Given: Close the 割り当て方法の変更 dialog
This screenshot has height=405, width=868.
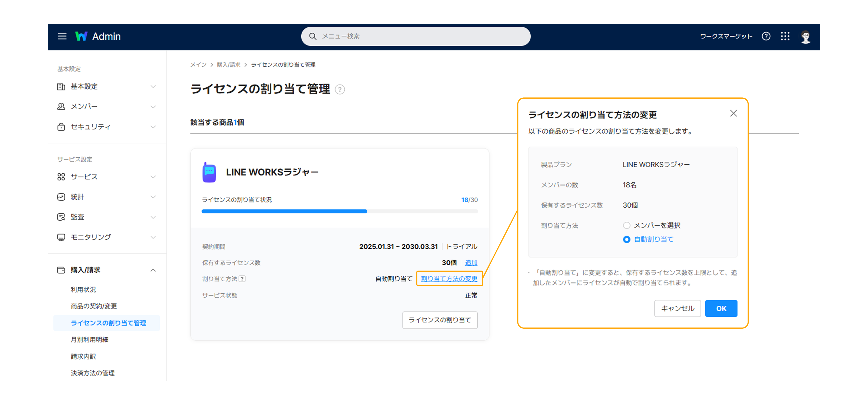Looking at the screenshot, I should point(733,114).
